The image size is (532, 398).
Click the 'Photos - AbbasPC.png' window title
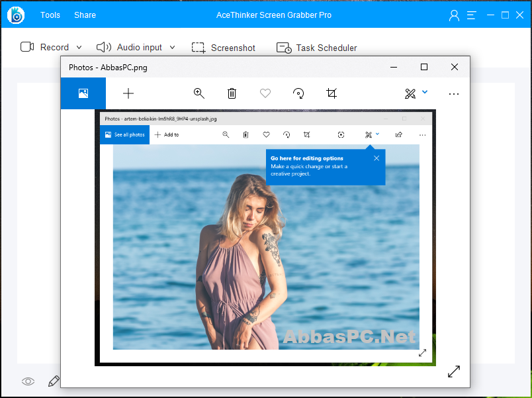click(x=108, y=68)
